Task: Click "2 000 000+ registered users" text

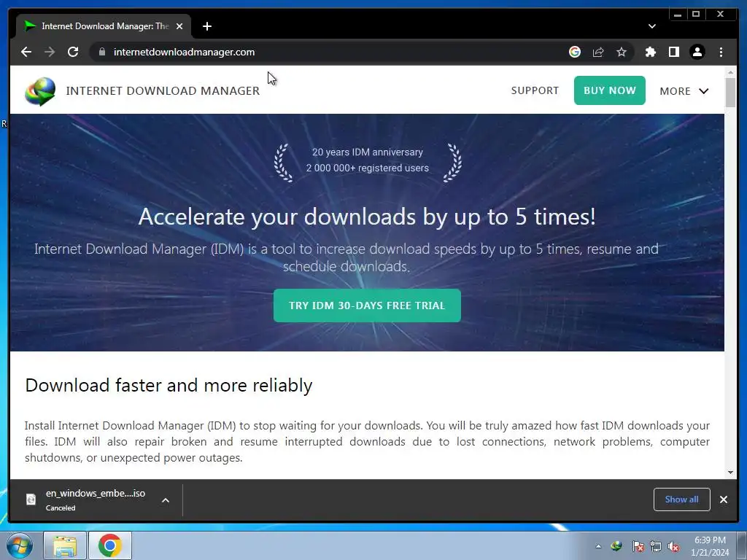Action: click(x=368, y=168)
